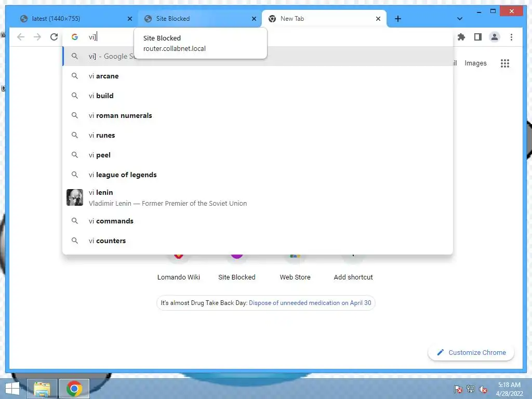
Task: Click the Customize Chrome button
Action: pos(471,353)
